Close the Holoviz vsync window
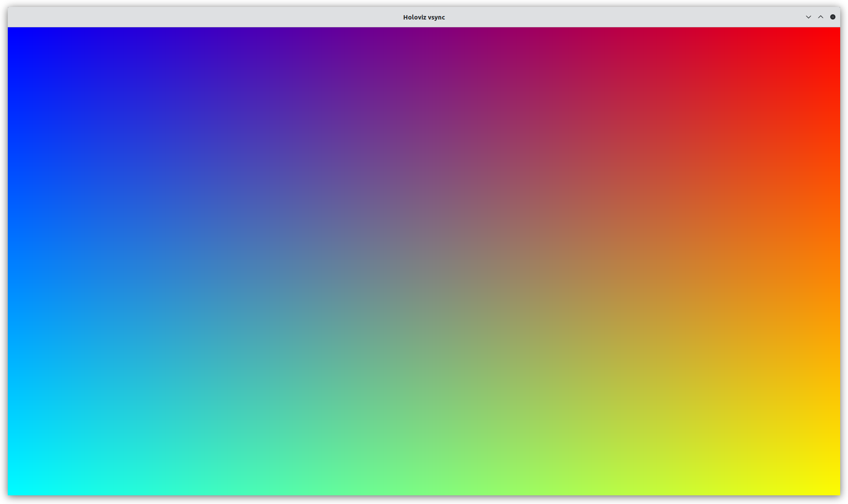This screenshot has width=848, height=504. tap(832, 17)
